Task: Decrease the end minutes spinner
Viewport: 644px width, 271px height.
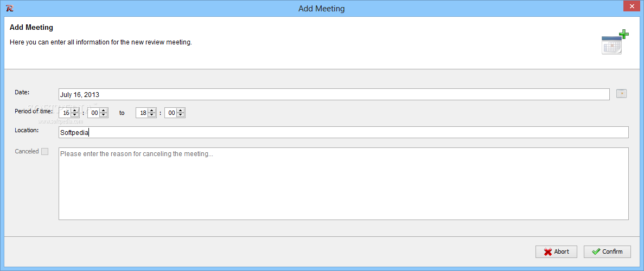Action: tap(180, 115)
